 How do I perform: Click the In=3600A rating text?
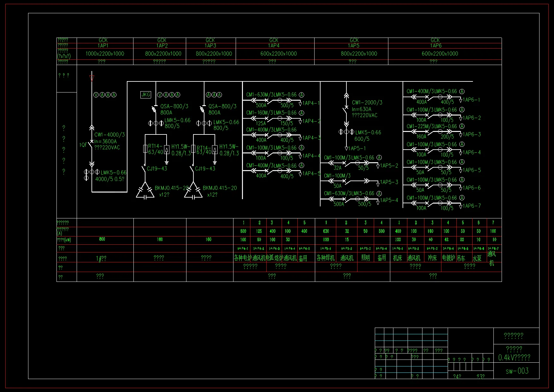point(105,141)
